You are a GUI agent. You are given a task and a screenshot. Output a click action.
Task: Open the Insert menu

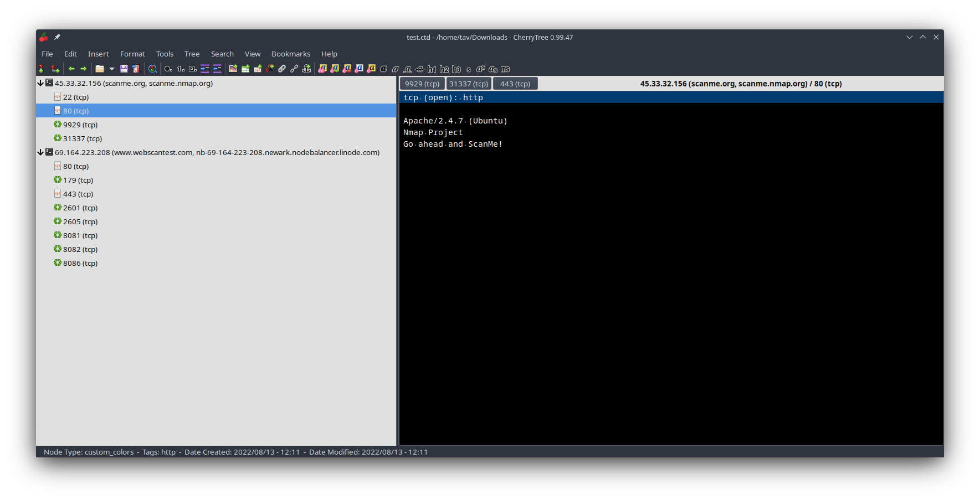pos(98,54)
